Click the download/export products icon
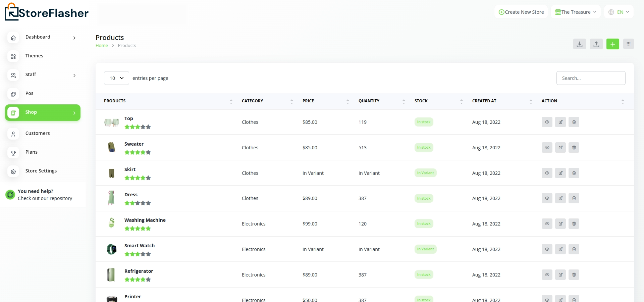The width and height of the screenshot is (644, 302). [579, 44]
